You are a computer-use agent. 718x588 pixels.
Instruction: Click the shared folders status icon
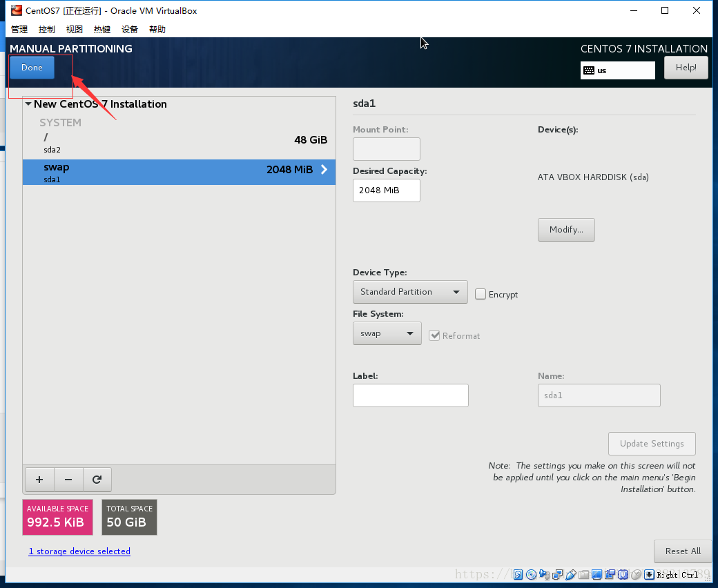[584, 575]
